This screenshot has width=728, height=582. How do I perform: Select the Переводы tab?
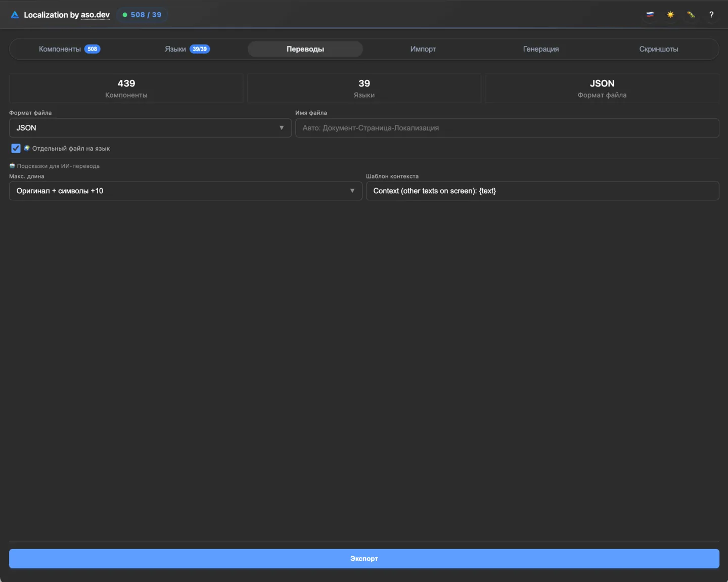pyautogui.click(x=305, y=49)
